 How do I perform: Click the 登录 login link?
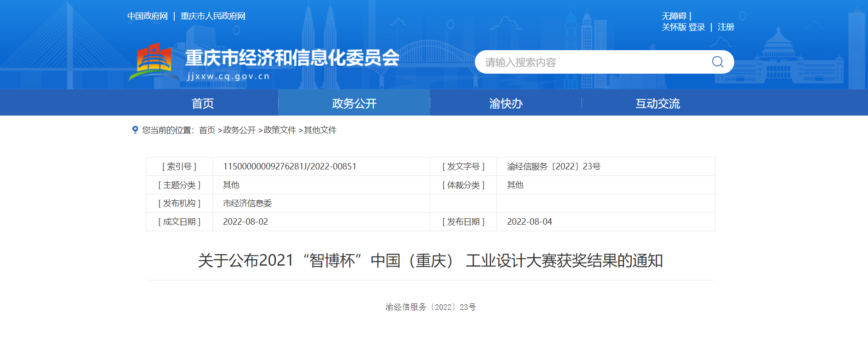697,27
